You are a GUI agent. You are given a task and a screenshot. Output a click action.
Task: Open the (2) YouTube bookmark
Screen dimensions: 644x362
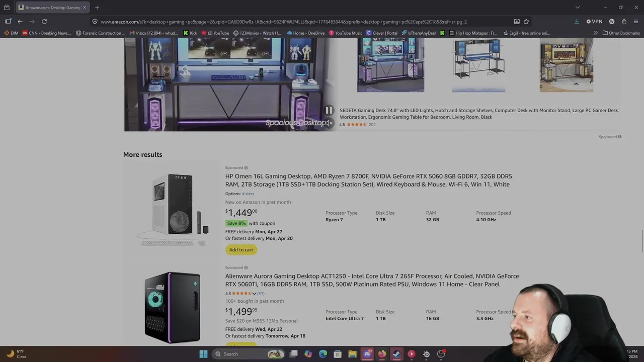coord(215,33)
